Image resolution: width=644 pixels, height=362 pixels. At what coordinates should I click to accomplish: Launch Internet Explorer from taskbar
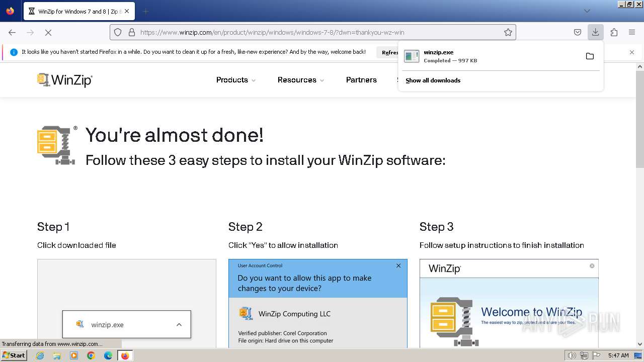(40, 355)
